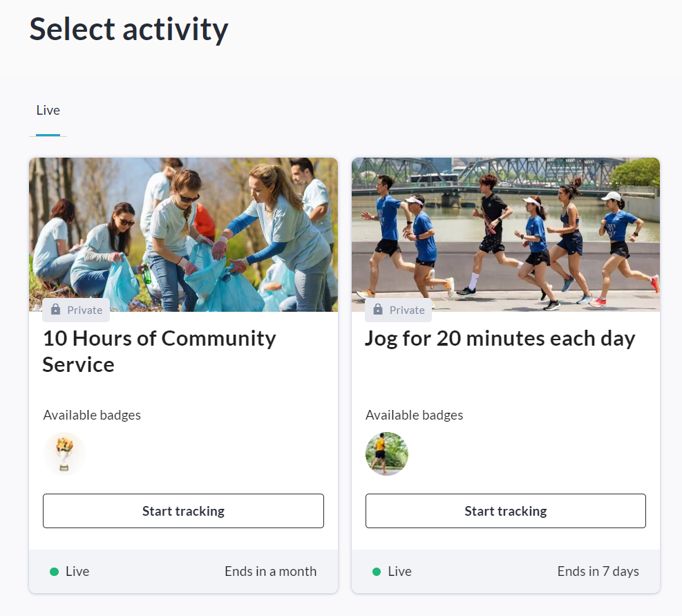Select the runner badge icon

[x=387, y=454]
